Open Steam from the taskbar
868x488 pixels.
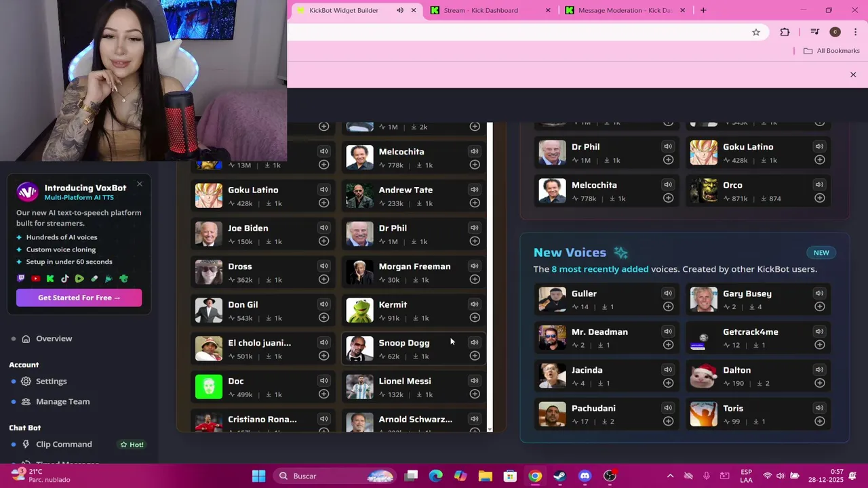tap(560, 476)
